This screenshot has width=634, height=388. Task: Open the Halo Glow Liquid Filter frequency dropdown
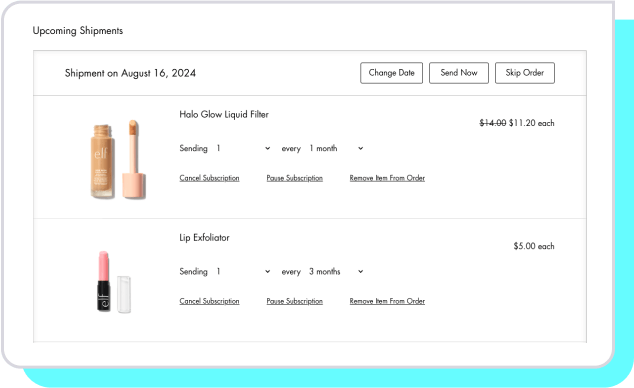point(336,148)
